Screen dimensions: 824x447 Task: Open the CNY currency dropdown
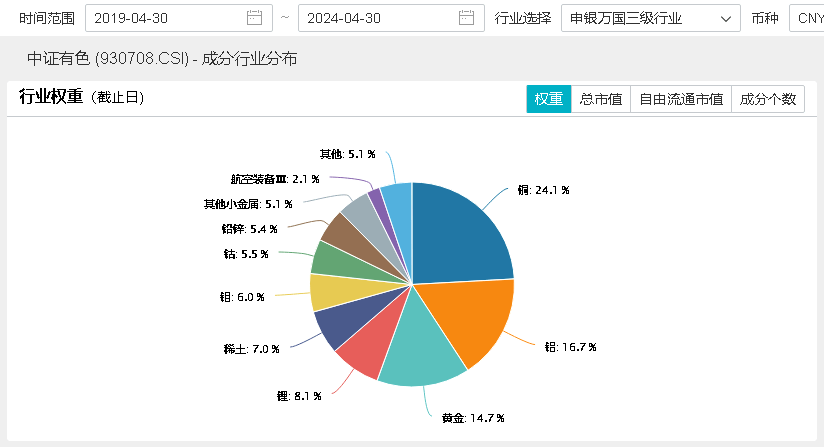[x=807, y=18]
